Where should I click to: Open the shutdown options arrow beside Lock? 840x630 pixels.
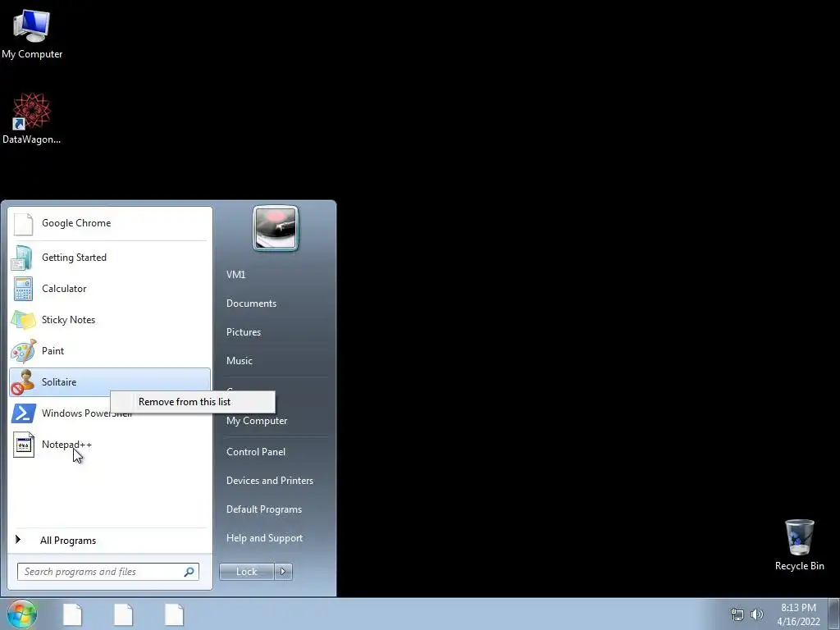click(x=283, y=572)
